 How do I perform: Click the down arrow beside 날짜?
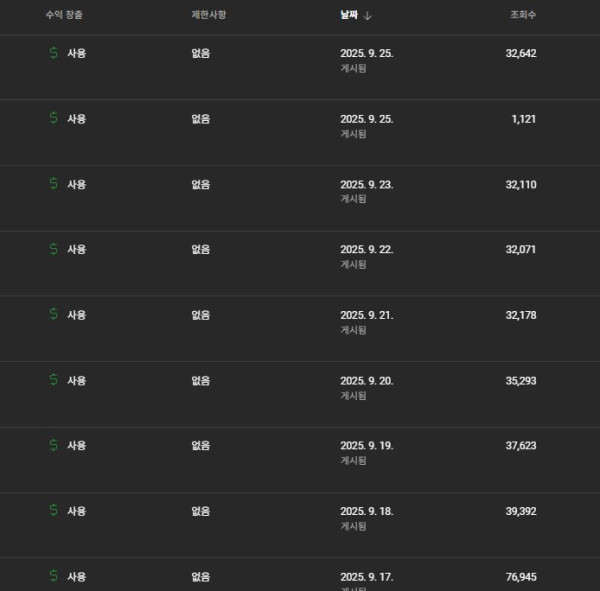(368, 16)
